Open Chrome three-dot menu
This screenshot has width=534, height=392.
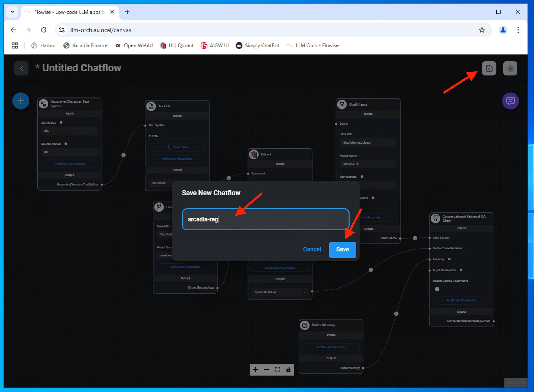pyautogui.click(x=518, y=30)
